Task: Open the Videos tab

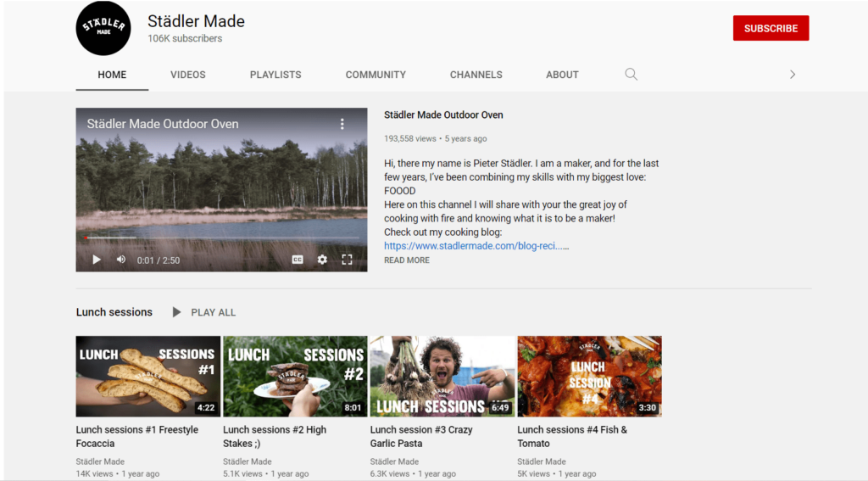Action: pyautogui.click(x=188, y=75)
